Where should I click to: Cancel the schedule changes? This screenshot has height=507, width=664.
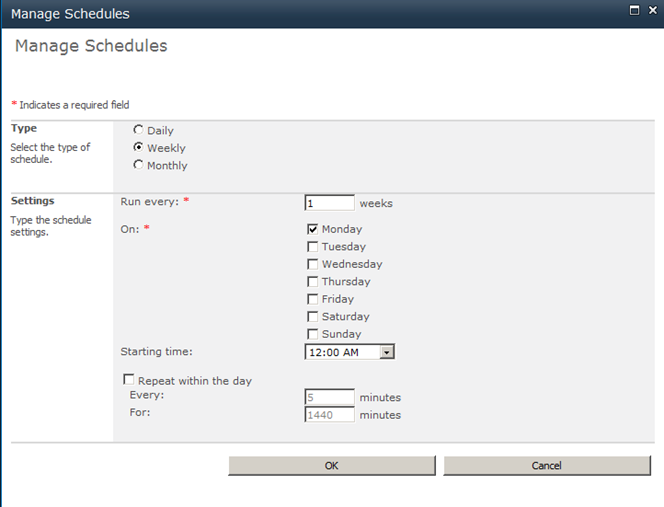coord(547,465)
